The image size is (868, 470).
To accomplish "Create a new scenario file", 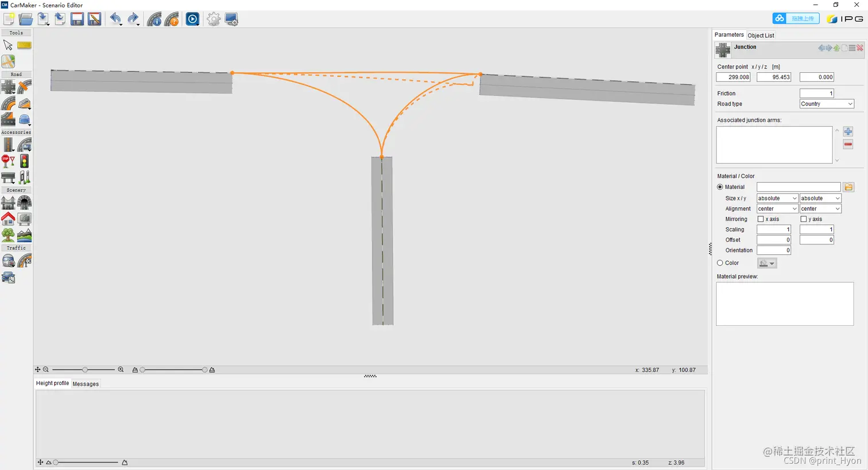I will tap(9, 19).
